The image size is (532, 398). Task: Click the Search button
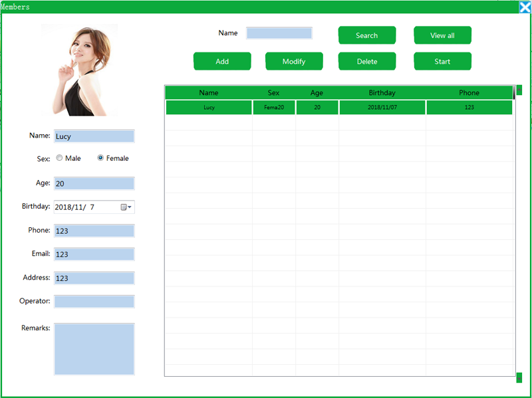pos(366,35)
